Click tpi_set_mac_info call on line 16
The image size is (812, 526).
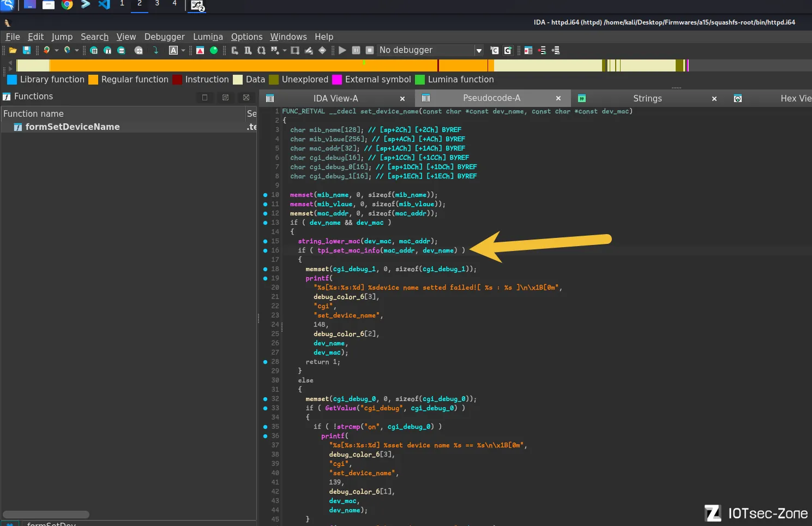(348, 250)
